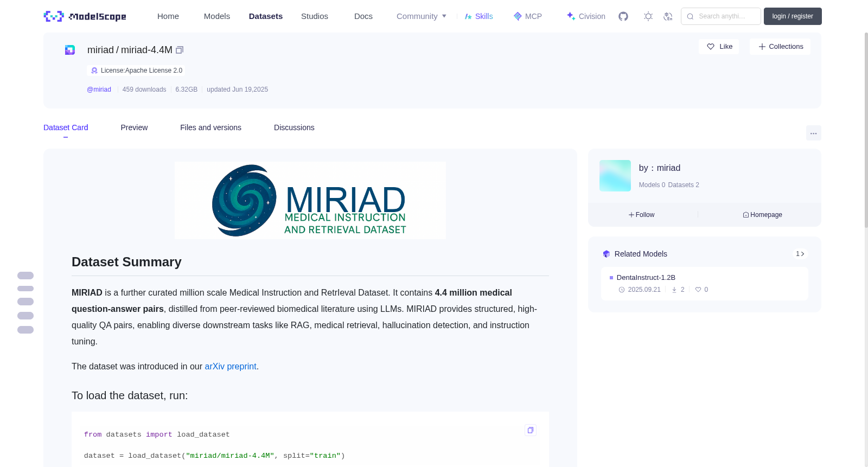Switch site language via translate icon

pos(668,16)
